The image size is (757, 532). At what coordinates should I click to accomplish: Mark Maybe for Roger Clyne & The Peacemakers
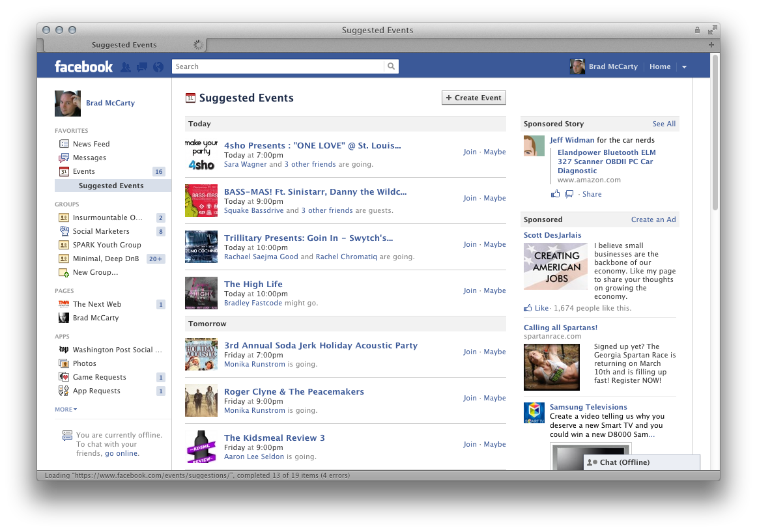coord(495,398)
